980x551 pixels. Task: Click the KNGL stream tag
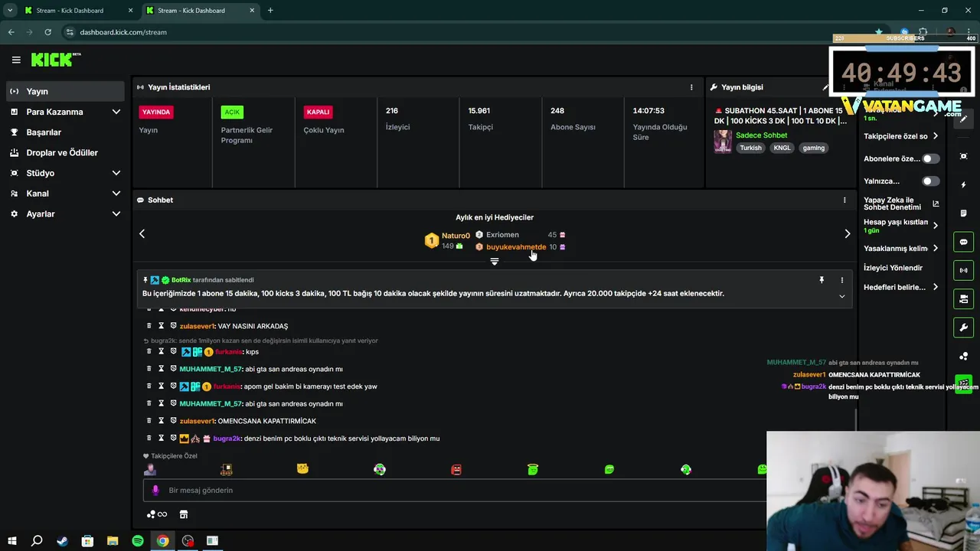click(x=782, y=148)
